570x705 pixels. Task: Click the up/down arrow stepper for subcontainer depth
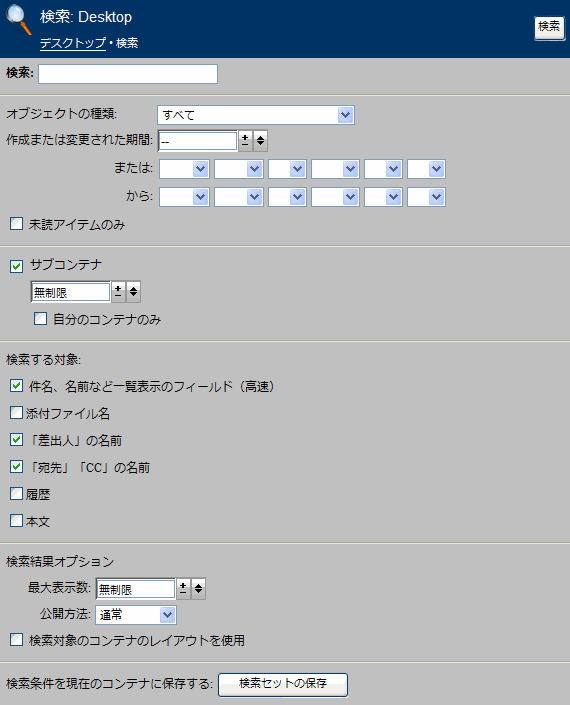pos(133,292)
